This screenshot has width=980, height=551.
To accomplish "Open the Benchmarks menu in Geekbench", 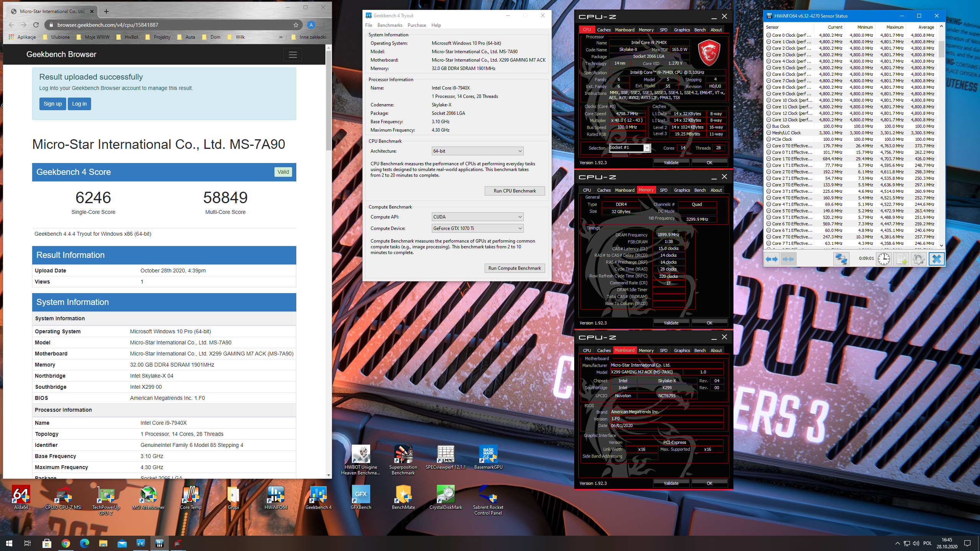I will click(x=390, y=25).
